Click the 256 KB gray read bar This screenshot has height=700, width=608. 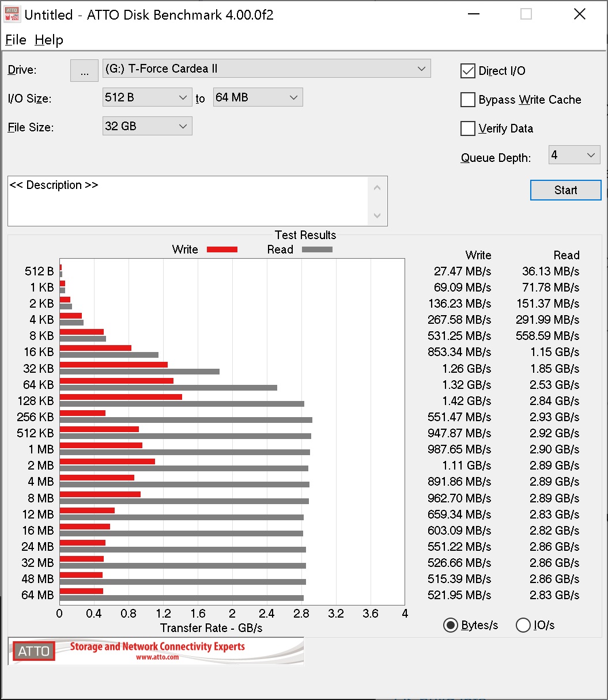click(186, 420)
